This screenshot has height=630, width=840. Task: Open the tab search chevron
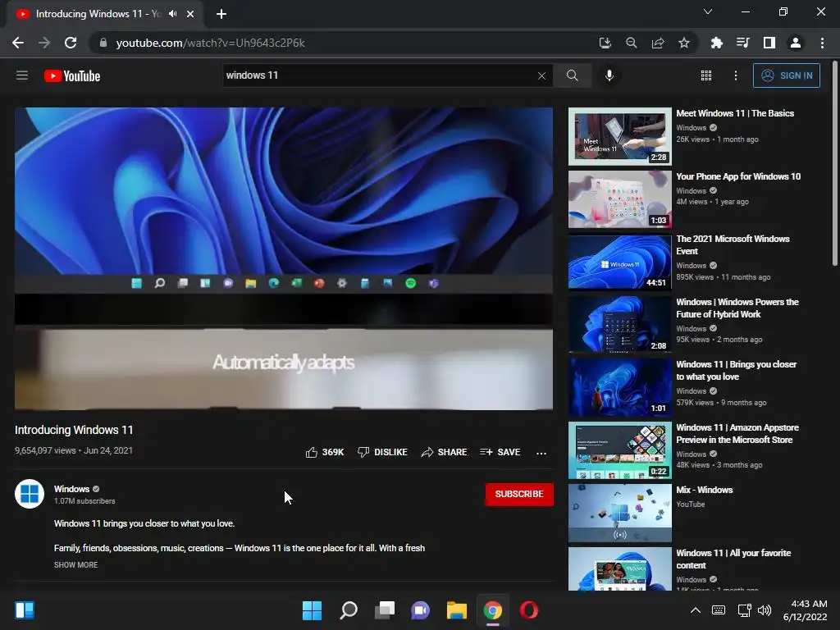click(708, 11)
